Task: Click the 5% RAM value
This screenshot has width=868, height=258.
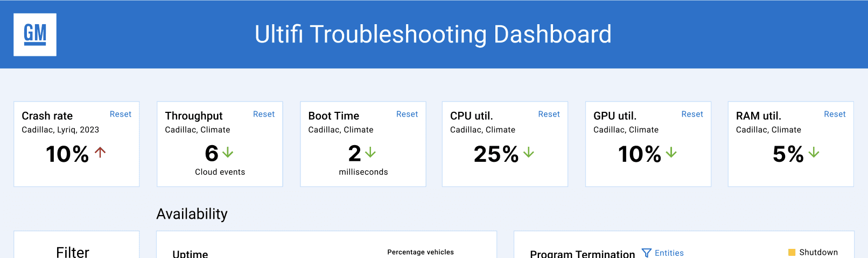Action: coord(788,154)
